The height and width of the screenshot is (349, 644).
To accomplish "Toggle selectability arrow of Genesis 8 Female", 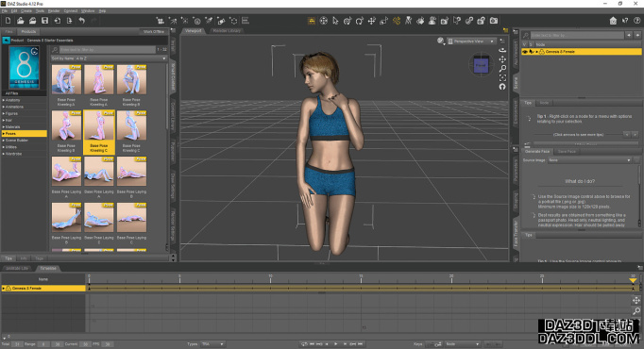I will (x=531, y=52).
